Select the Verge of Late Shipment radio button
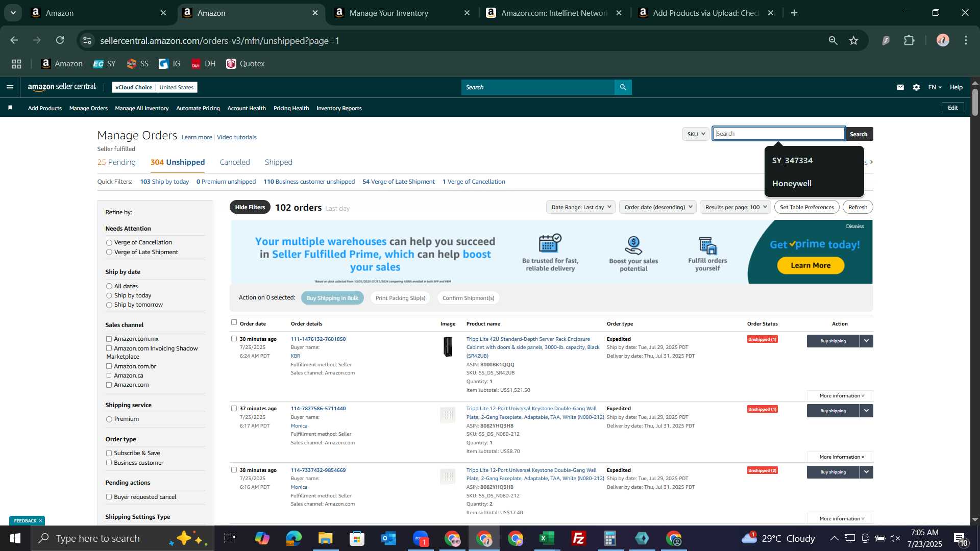The image size is (980, 551). (109, 252)
